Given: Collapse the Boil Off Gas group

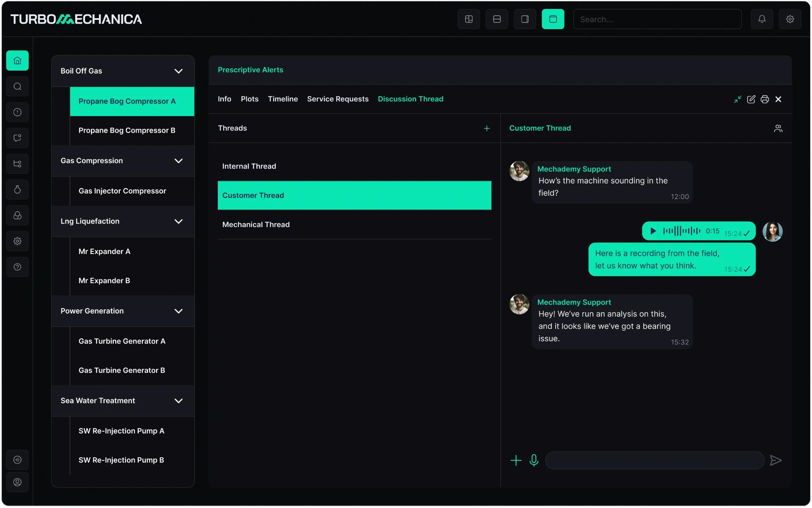Looking at the screenshot, I should (178, 71).
